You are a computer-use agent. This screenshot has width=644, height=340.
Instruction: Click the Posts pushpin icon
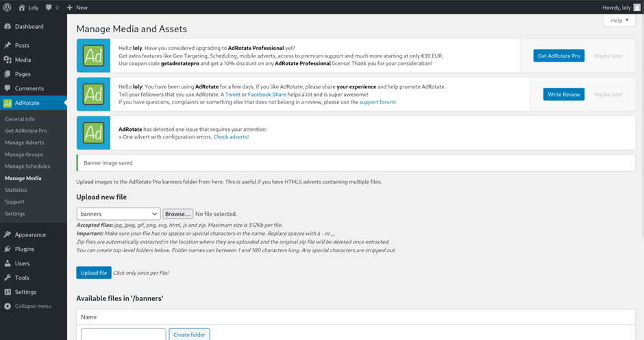[x=8, y=45]
